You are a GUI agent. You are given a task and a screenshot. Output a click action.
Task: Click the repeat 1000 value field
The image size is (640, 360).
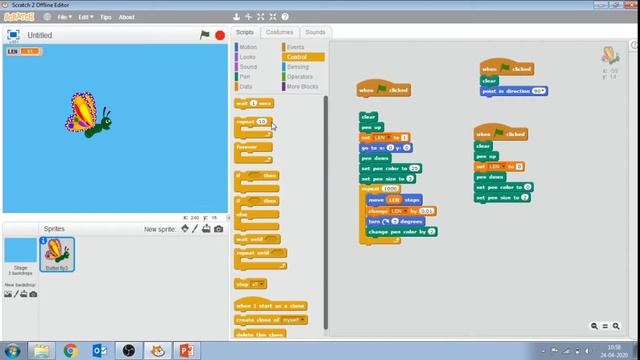pos(390,189)
